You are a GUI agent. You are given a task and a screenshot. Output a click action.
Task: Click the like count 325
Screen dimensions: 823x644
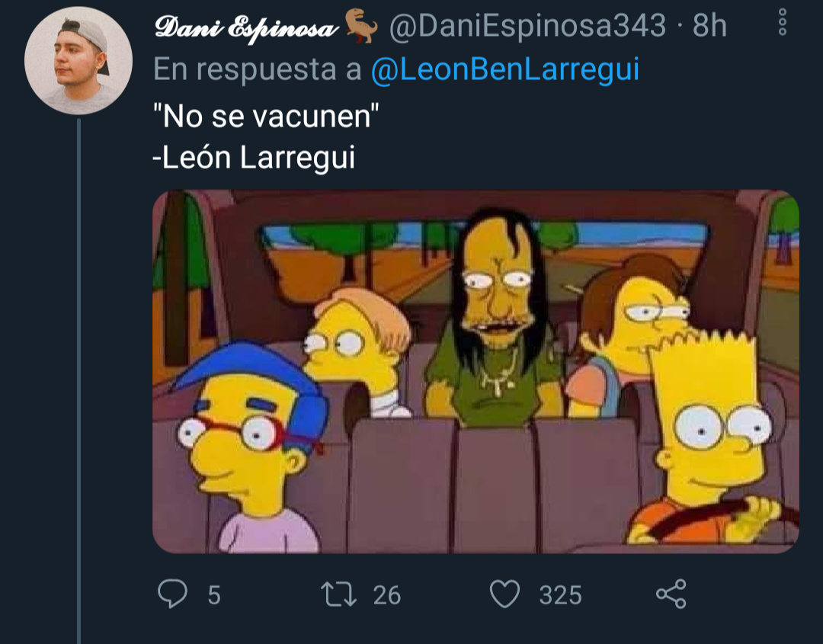561,595
